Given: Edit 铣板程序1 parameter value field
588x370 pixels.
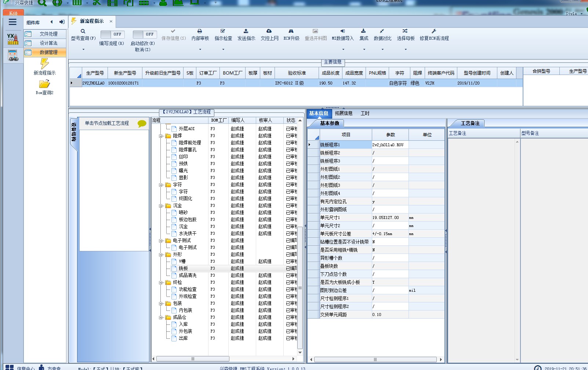Looking at the screenshot, I should point(390,145).
